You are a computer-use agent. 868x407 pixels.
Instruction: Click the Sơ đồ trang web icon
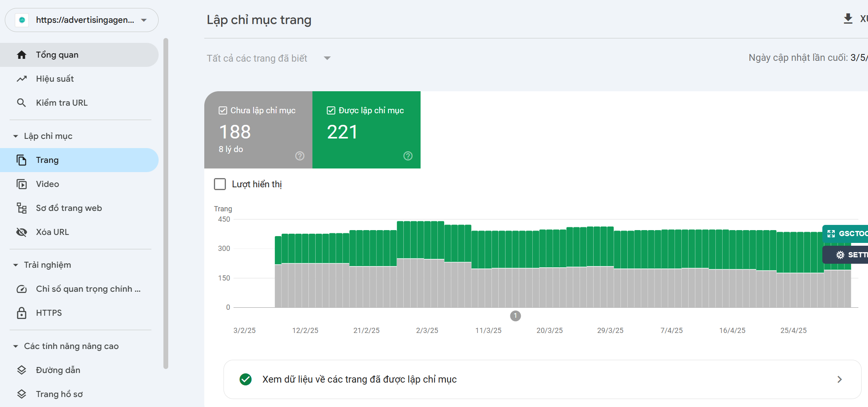(x=22, y=208)
